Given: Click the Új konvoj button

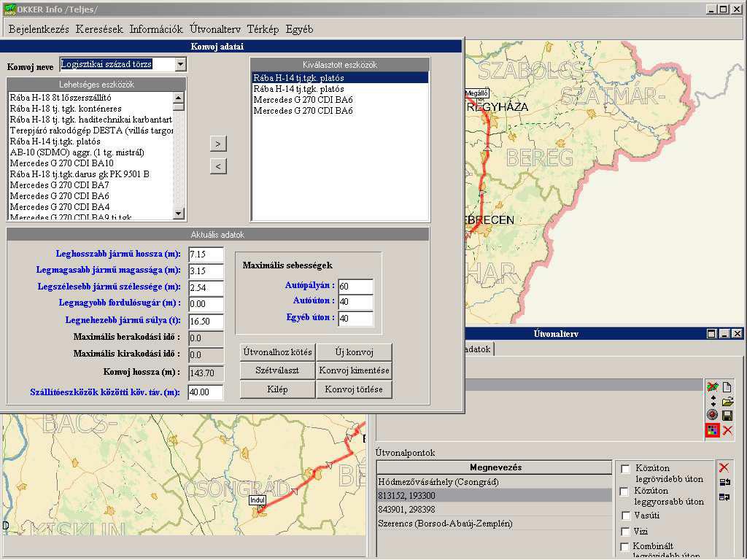Looking at the screenshot, I should pyautogui.click(x=354, y=352).
